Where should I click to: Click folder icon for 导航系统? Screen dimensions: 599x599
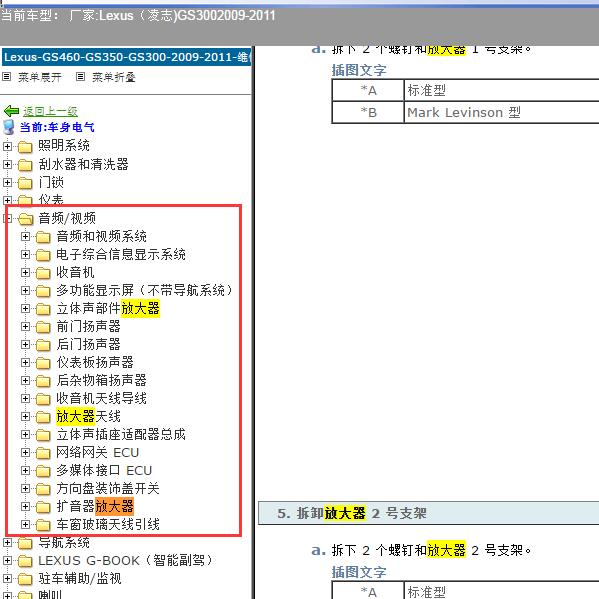pos(25,543)
